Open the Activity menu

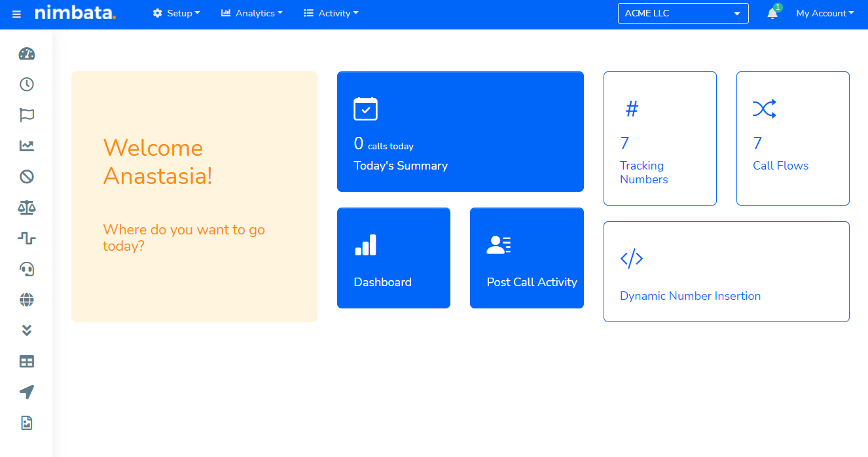click(x=331, y=13)
